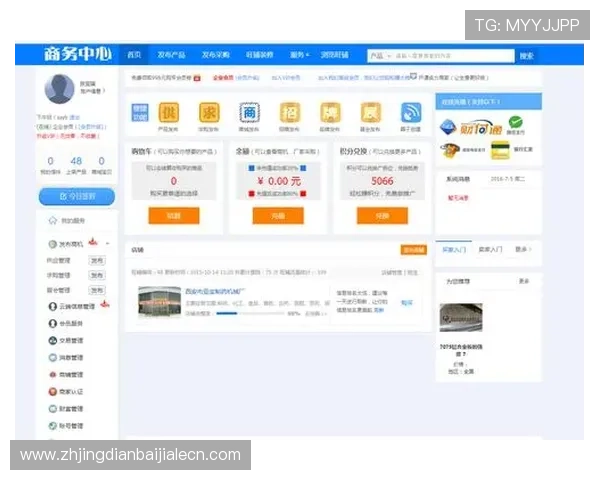Click the 卖家认证 orange sidebar icon
Image resolution: width=600 pixels, height=480 pixels.
[52, 392]
